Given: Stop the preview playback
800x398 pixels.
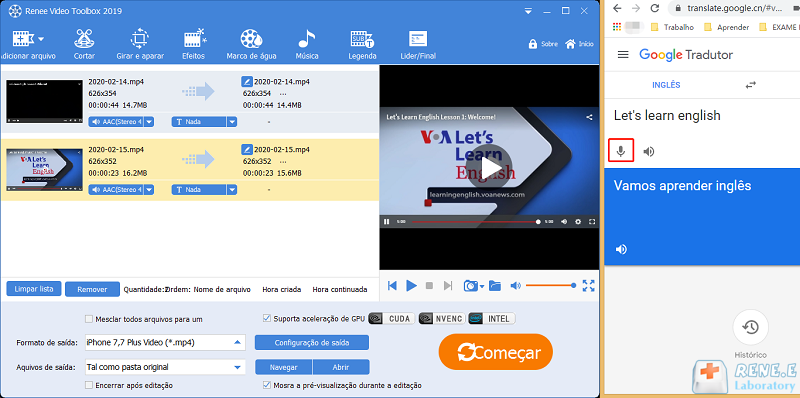Looking at the screenshot, I should pyautogui.click(x=429, y=286).
